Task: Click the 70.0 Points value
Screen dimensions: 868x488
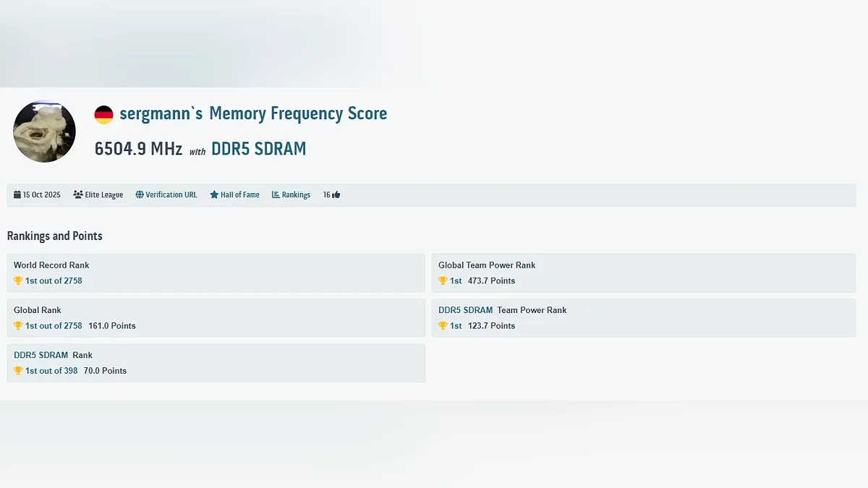Action: click(105, 370)
